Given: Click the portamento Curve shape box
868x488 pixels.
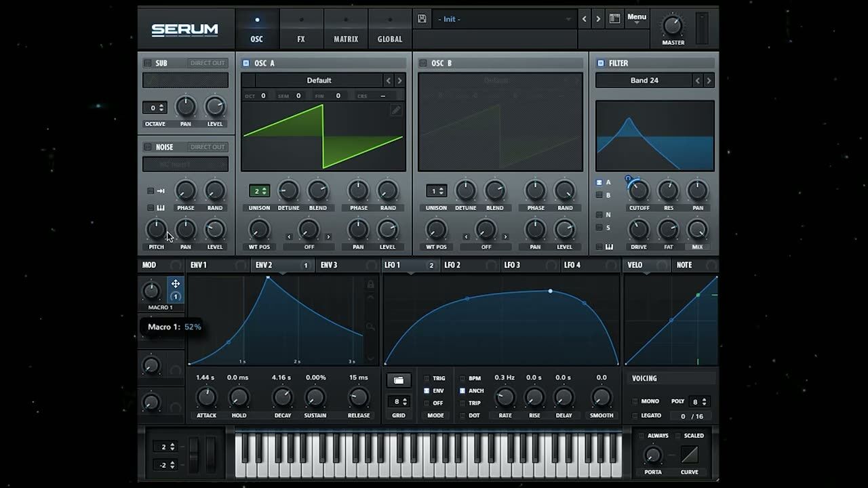Looking at the screenshot, I should click(689, 454).
